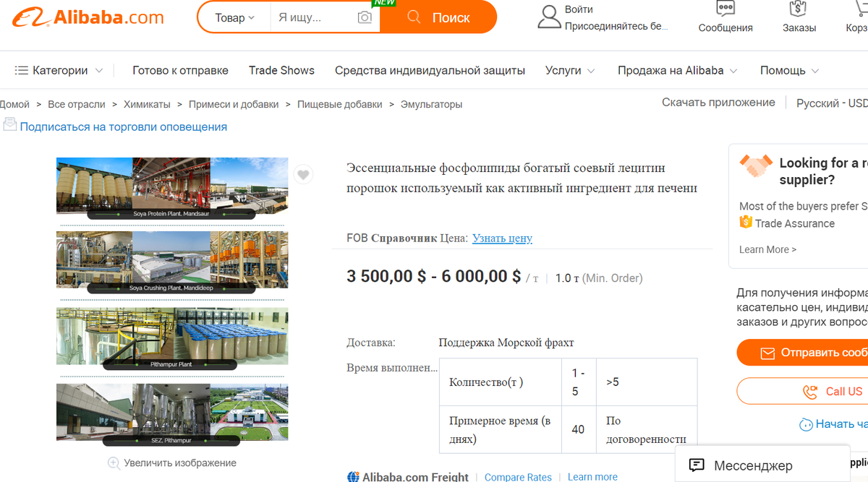This screenshot has width=868, height=482.
Task: Open Сообщения messages icon
Action: point(726,9)
